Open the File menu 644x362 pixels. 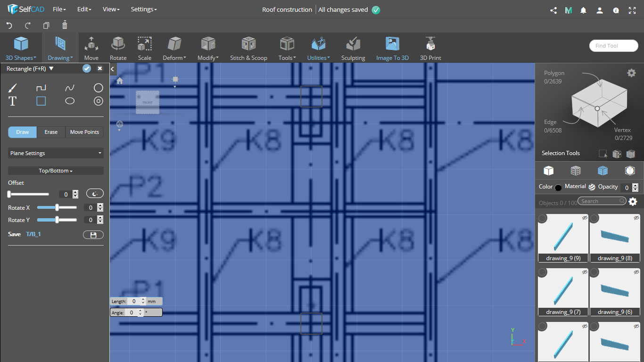coord(59,9)
